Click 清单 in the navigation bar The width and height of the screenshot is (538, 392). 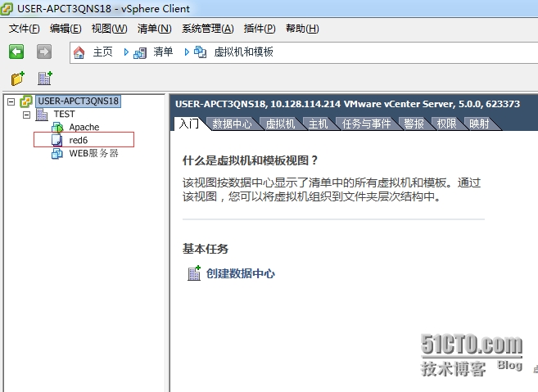pos(163,52)
